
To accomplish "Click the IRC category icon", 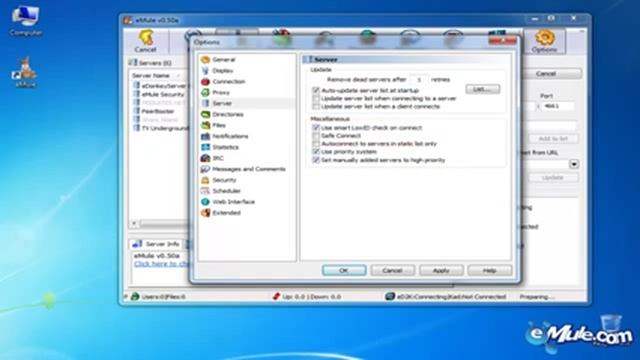I will point(205,158).
